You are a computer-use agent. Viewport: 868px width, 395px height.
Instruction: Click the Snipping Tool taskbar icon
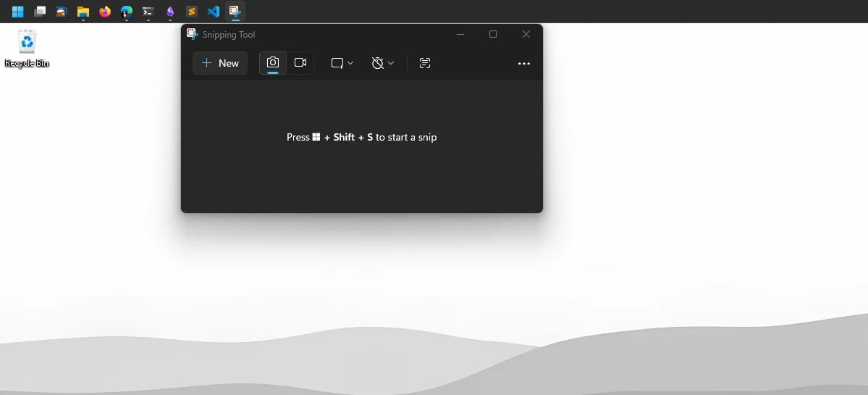[x=235, y=12]
